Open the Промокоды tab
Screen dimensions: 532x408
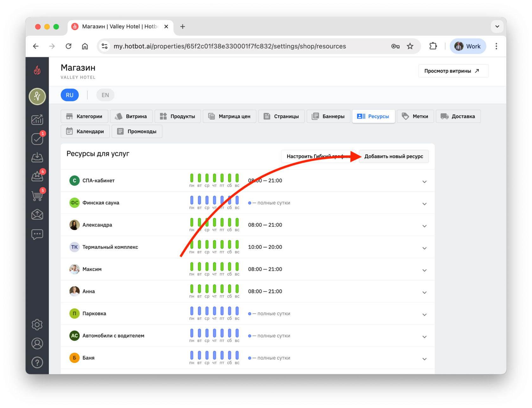tap(137, 131)
